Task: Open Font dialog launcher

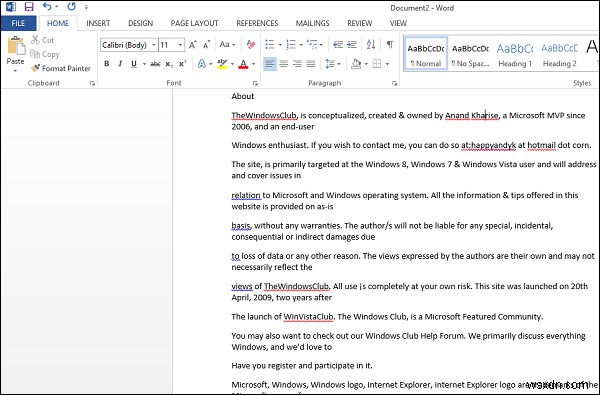Action: [x=255, y=83]
